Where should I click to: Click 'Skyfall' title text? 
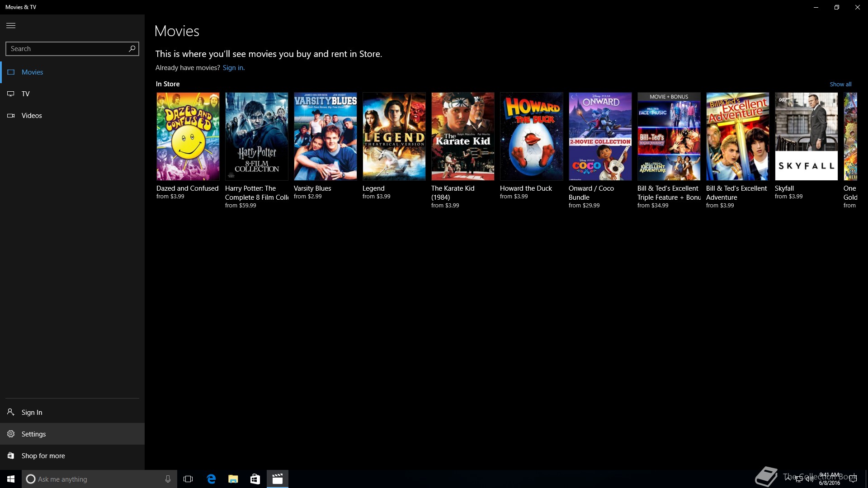click(x=784, y=188)
